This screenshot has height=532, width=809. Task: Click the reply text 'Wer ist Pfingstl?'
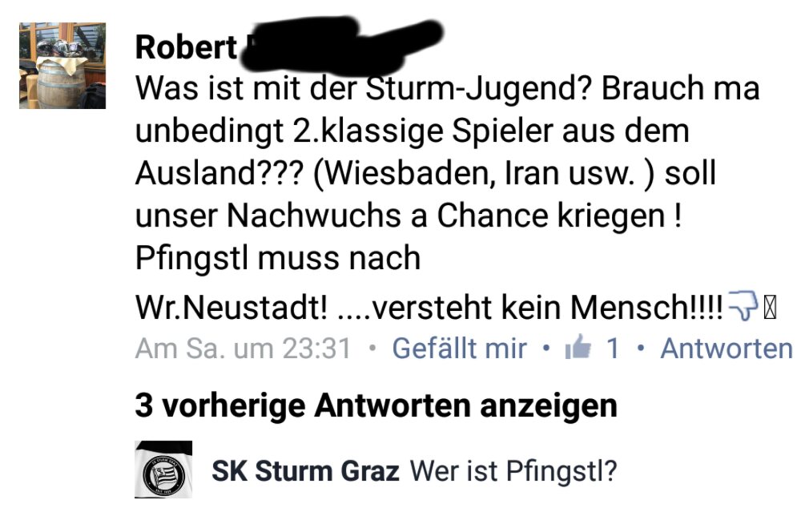click(x=513, y=471)
